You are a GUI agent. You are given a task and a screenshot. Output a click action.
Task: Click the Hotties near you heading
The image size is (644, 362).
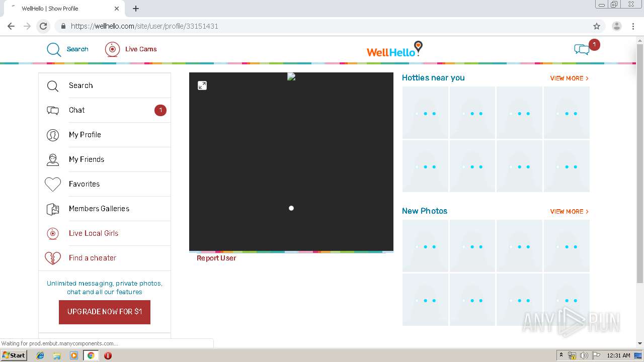tap(433, 78)
